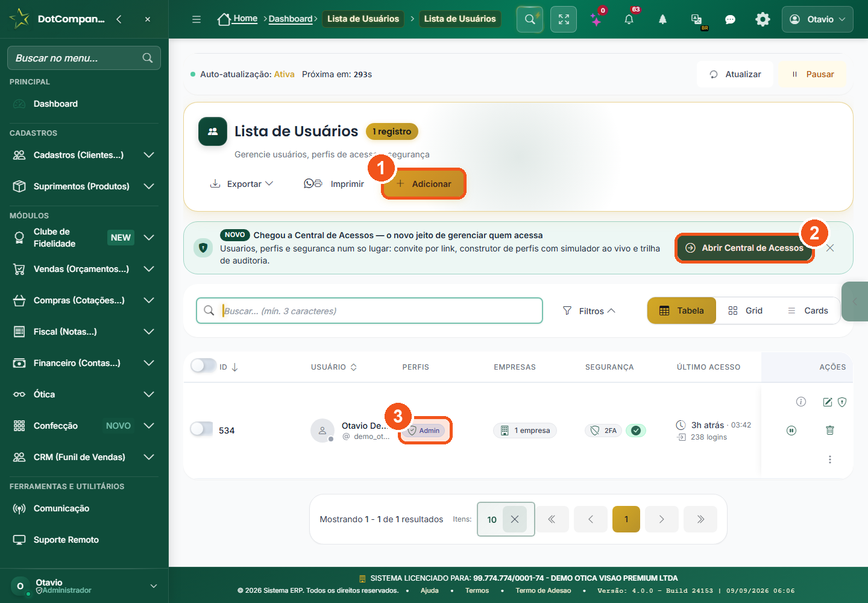
Task: Open the search icon in top bar
Action: [x=530, y=19]
